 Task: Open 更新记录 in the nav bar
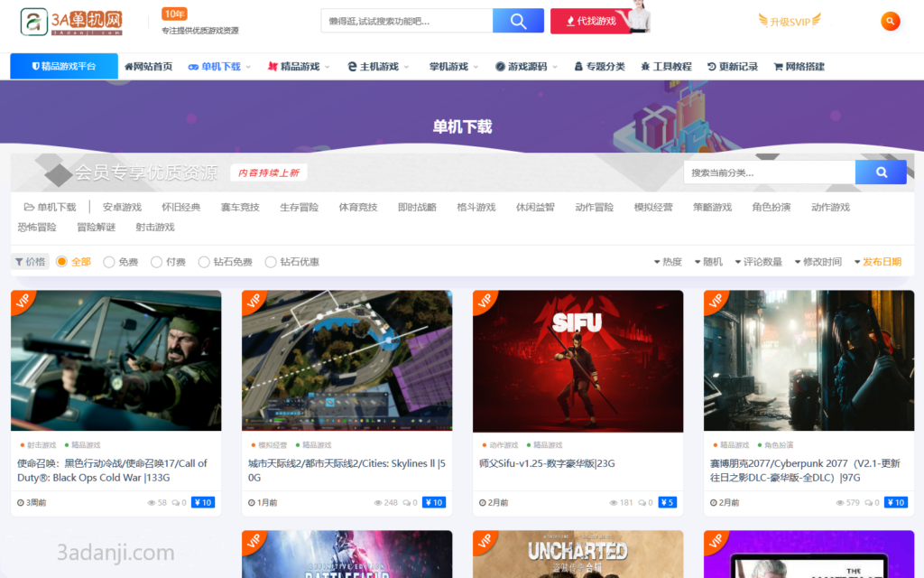tap(733, 67)
